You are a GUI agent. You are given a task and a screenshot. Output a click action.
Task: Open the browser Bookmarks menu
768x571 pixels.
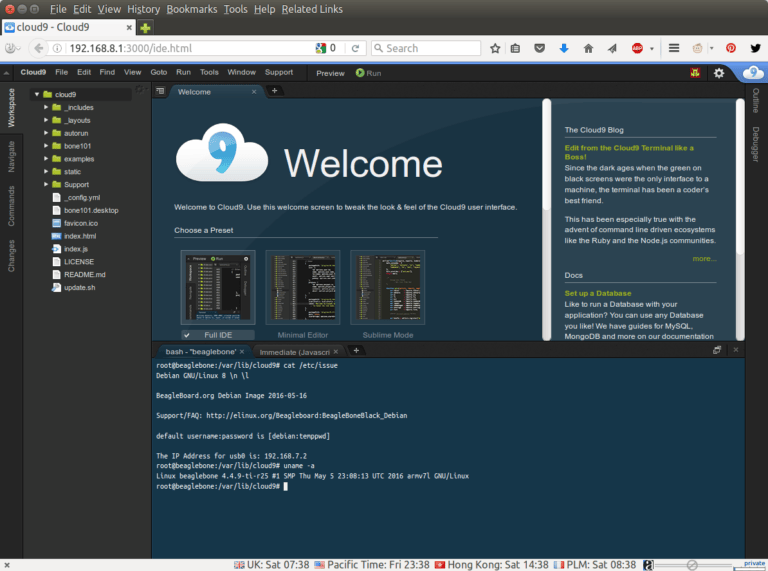click(x=192, y=9)
